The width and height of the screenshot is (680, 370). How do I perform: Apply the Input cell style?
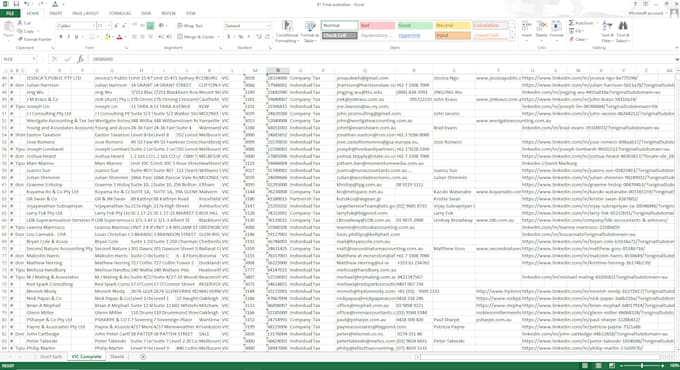pyautogui.click(x=452, y=36)
